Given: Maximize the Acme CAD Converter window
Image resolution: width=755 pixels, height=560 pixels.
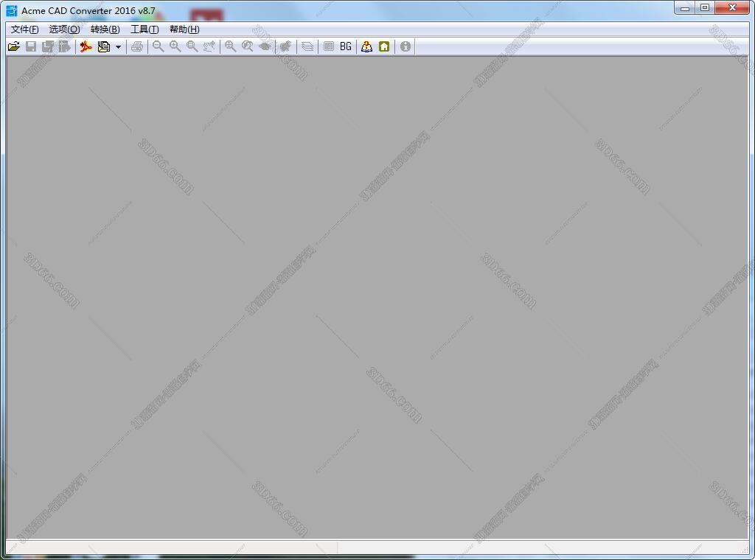Looking at the screenshot, I should pos(705,8).
